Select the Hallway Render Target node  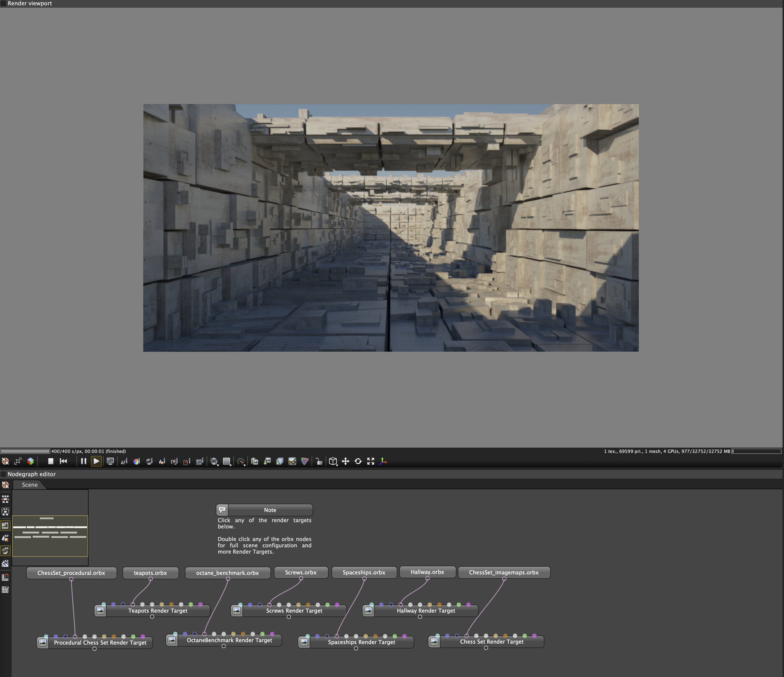pos(426,610)
